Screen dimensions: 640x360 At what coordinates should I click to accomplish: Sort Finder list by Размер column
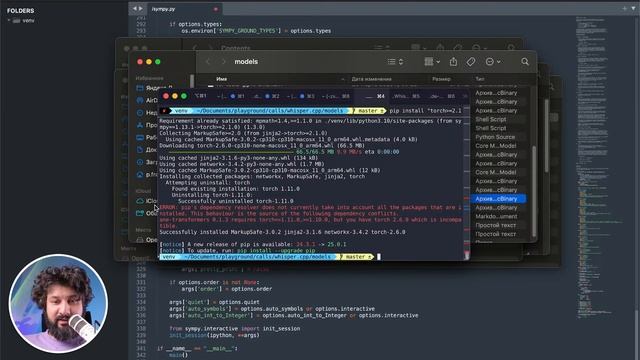point(441,79)
